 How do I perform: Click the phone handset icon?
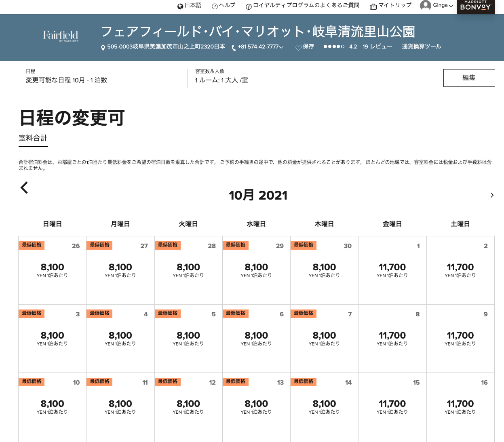(x=234, y=48)
